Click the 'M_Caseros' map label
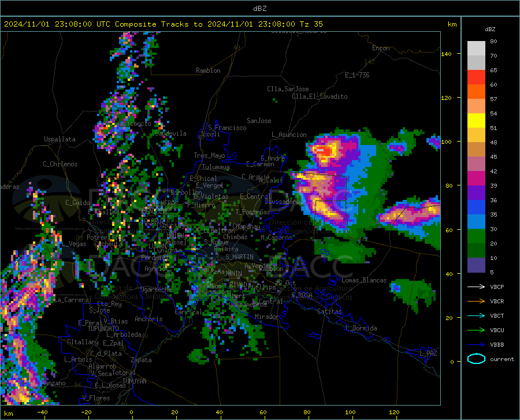Screen dimensions: 520x420 pos(276,237)
